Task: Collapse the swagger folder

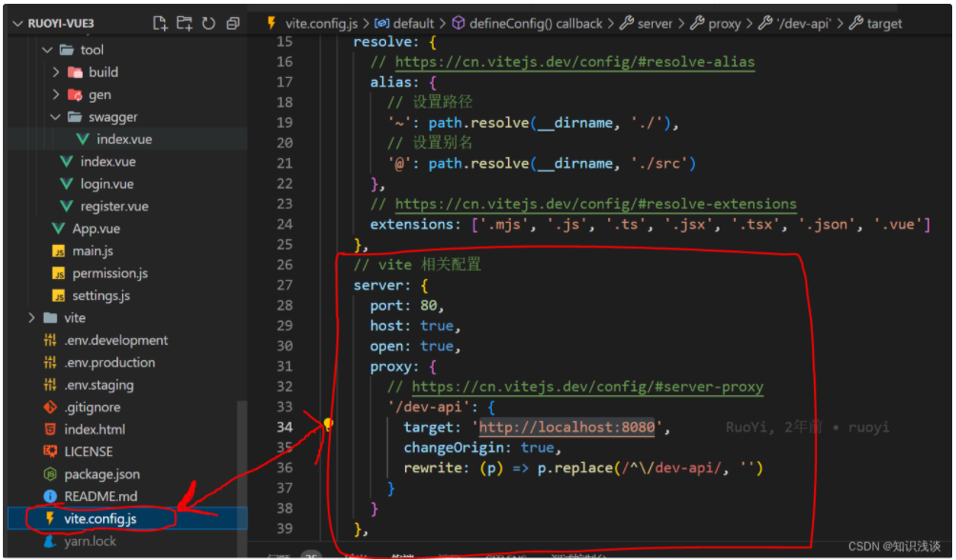Action: [55, 116]
